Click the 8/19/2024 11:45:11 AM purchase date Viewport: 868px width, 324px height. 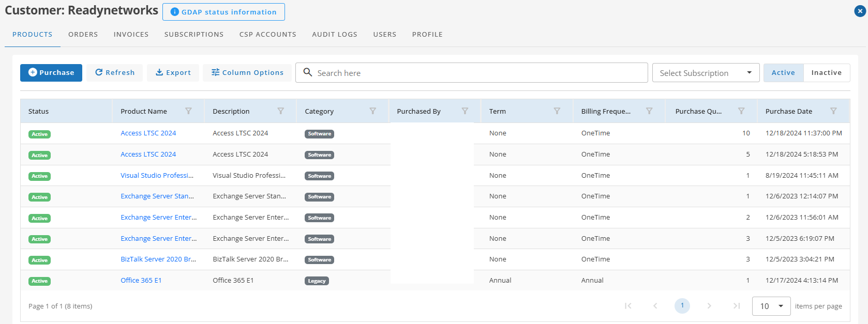[802, 176]
